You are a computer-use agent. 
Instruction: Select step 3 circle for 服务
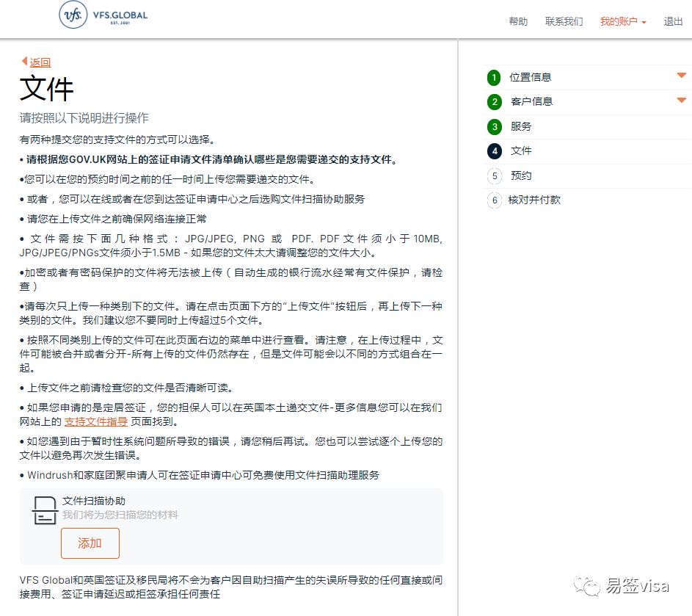[495, 127]
